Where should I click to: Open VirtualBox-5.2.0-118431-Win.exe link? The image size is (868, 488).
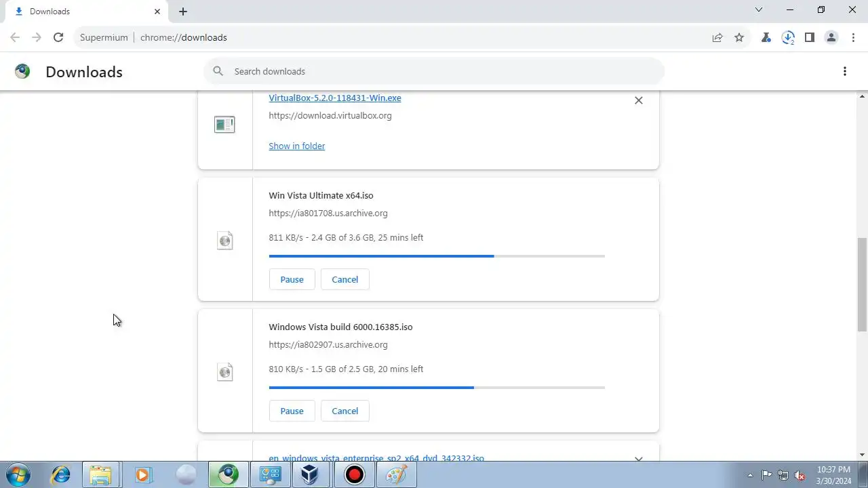click(x=335, y=98)
